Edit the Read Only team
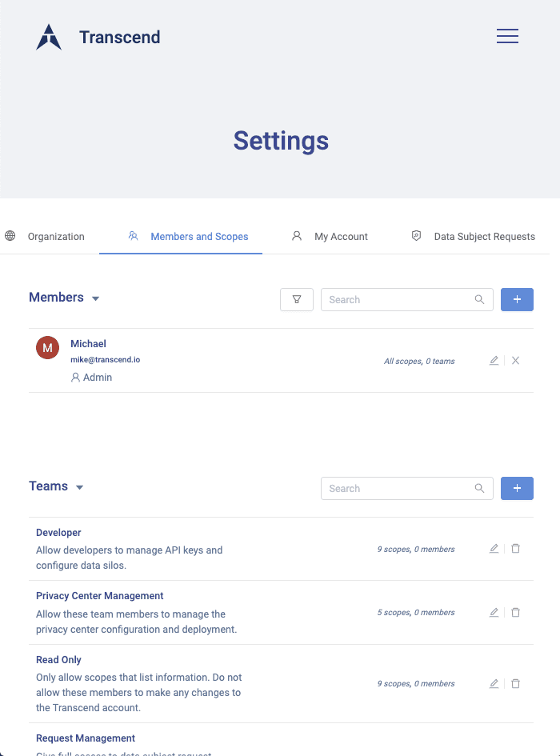This screenshot has width=560, height=756. (x=494, y=683)
